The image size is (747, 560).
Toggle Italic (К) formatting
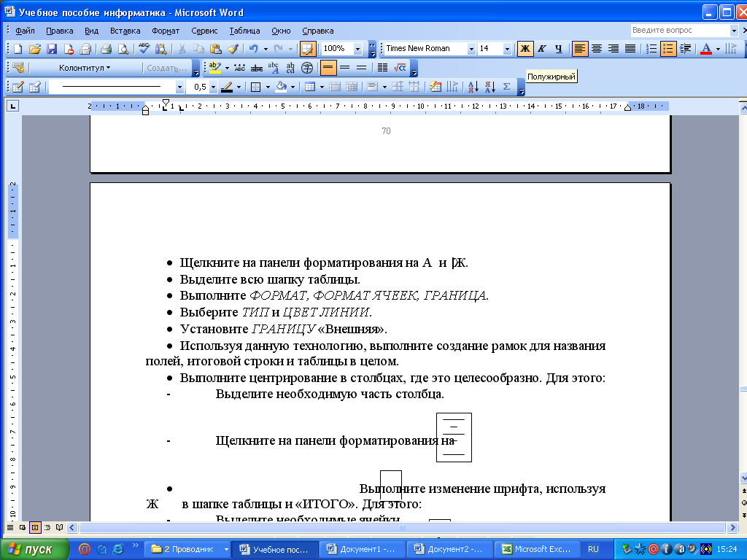point(542,49)
